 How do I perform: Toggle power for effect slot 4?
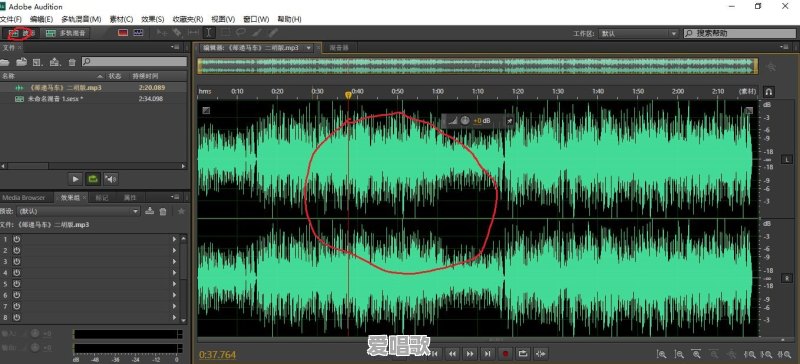click(x=16, y=273)
